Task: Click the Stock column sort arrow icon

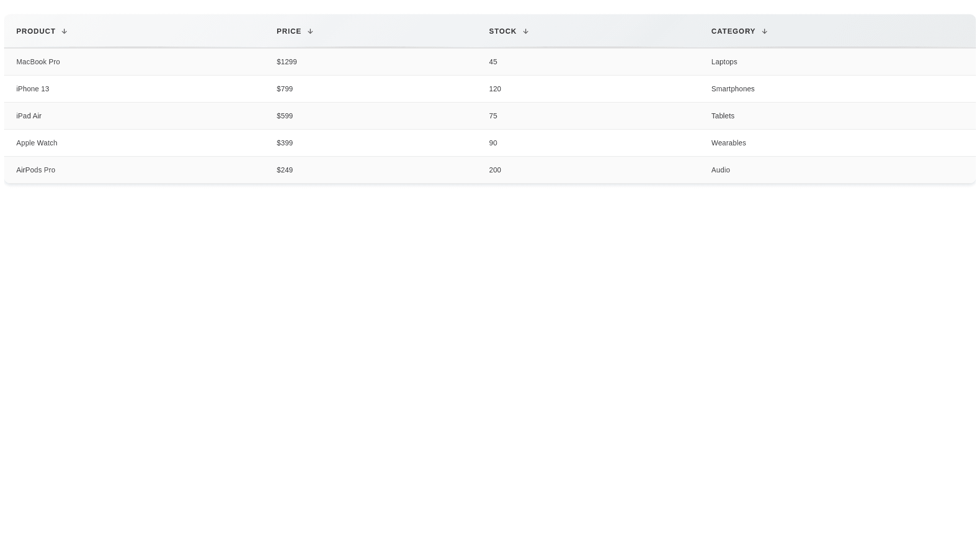Action: [525, 32]
